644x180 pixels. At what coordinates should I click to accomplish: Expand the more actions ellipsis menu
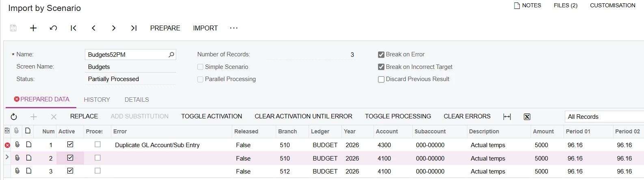[233, 28]
